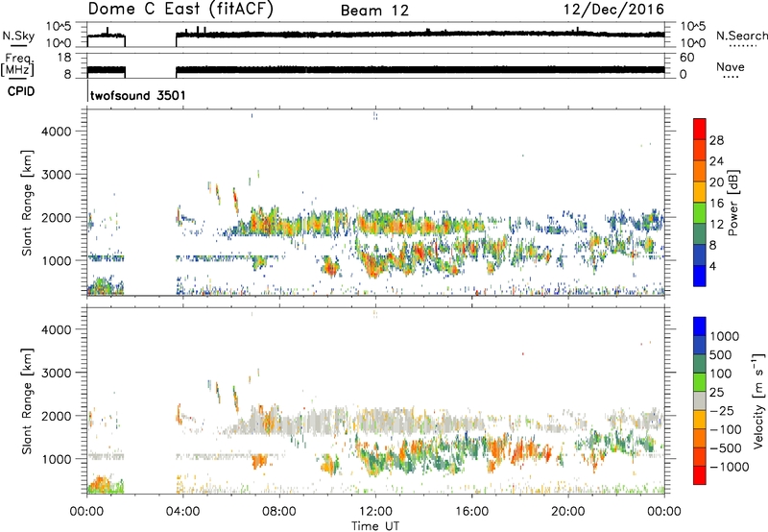Click the 'N.Sky' legend label
The width and height of the screenshot is (768, 532).
18,36
